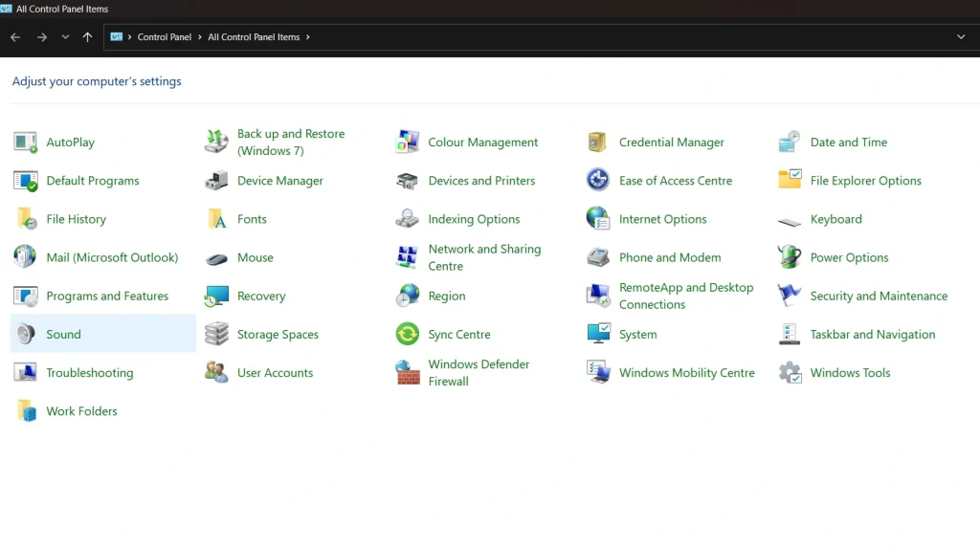The image size is (980, 549).
Task: Open the Devices and Printers icon
Action: click(408, 181)
